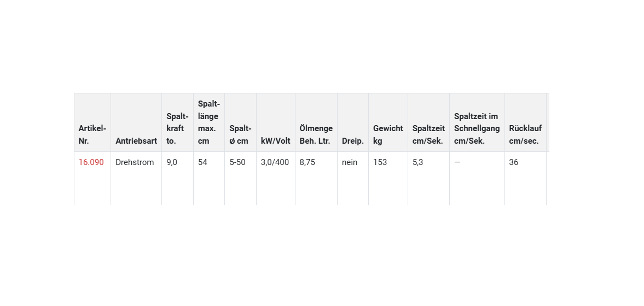Image resolution: width=644 pixels, height=306 pixels.
Task: Click the 3,0/400 kW/Volt value
Action: click(x=275, y=162)
